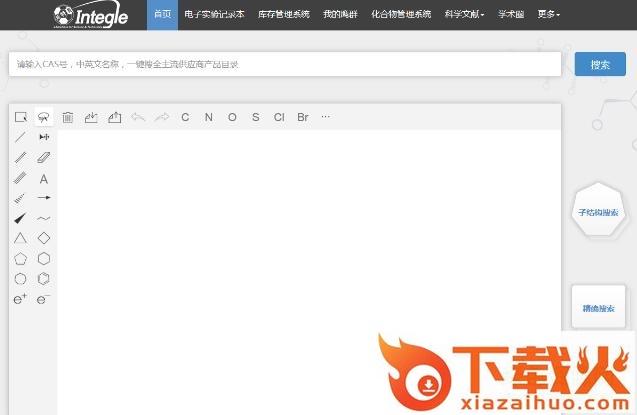Select the positive charge tool

point(20,299)
